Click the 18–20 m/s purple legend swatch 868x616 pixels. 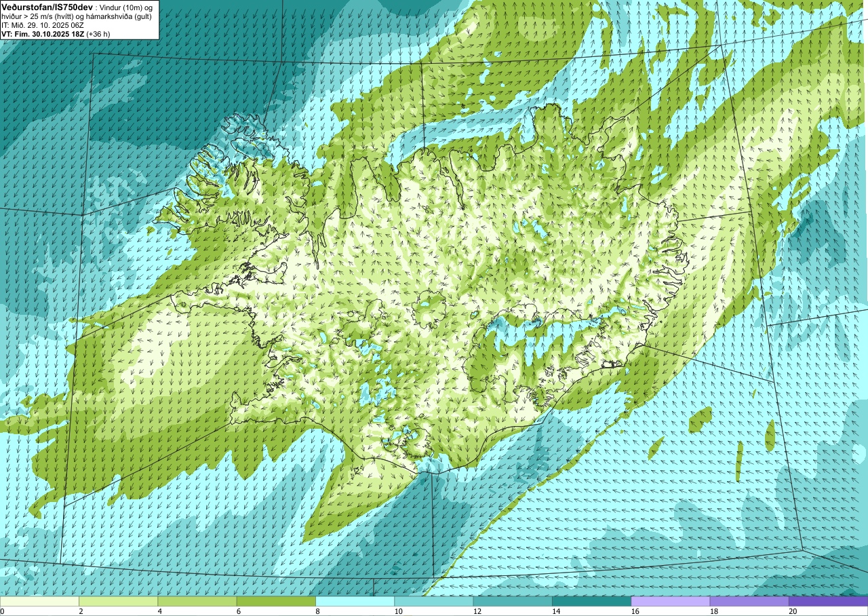click(749, 601)
